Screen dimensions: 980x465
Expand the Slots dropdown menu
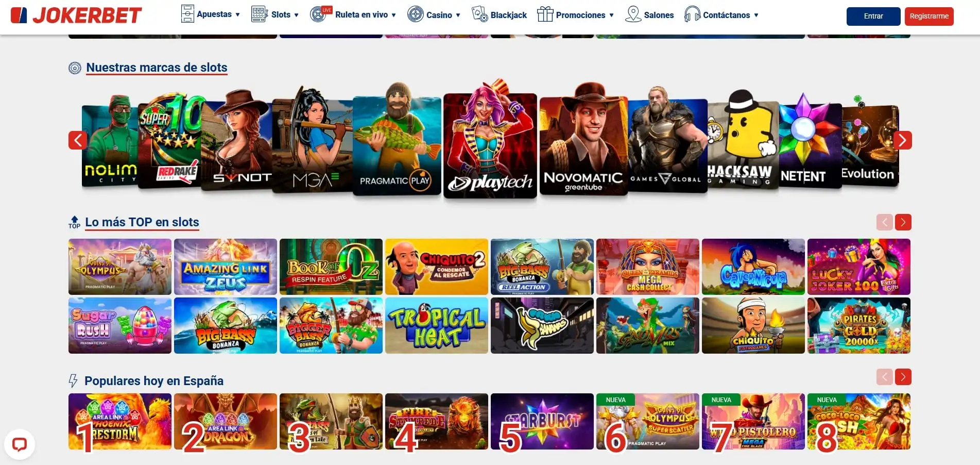pyautogui.click(x=275, y=14)
